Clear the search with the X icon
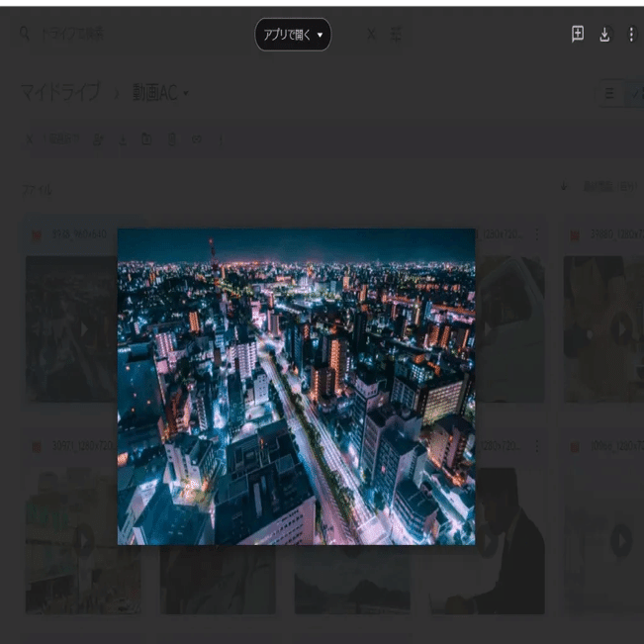The height and width of the screenshot is (644, 644). point(371,34)
